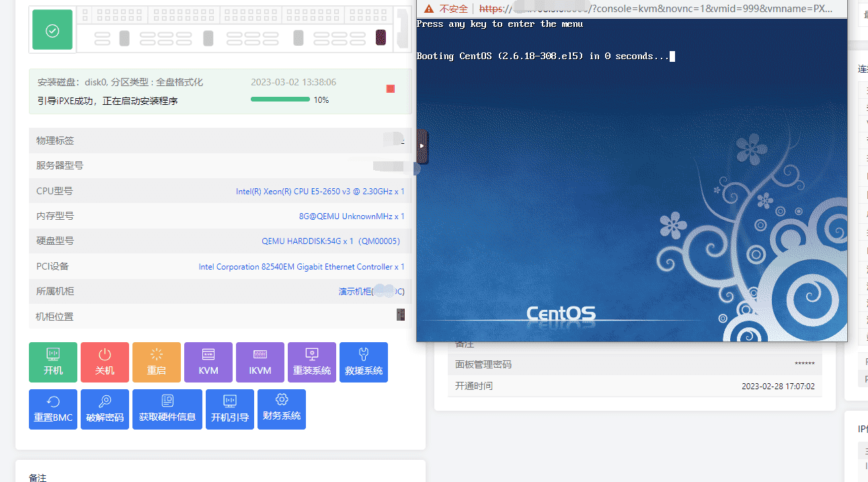Click the cabinet position icon in 机柜位置 row
The height and width of the screenshot is (482, 868).
pyautogui.click(x=401, y=315)
